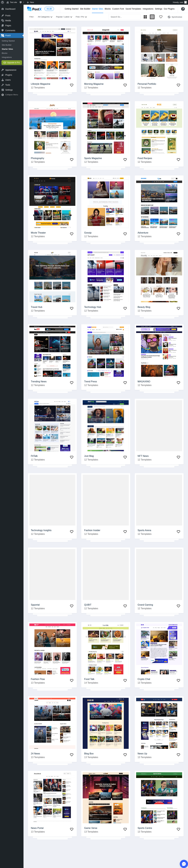Show favorites with toolbar heart icon

point(161,17)
